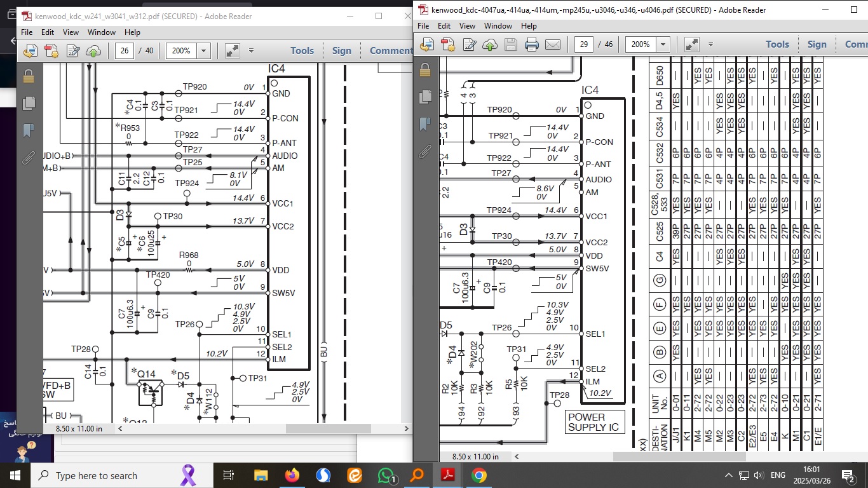This screenshot has width=868, height=488.
Task: Open Help menu in right Reader window
Action: (529, 26)
